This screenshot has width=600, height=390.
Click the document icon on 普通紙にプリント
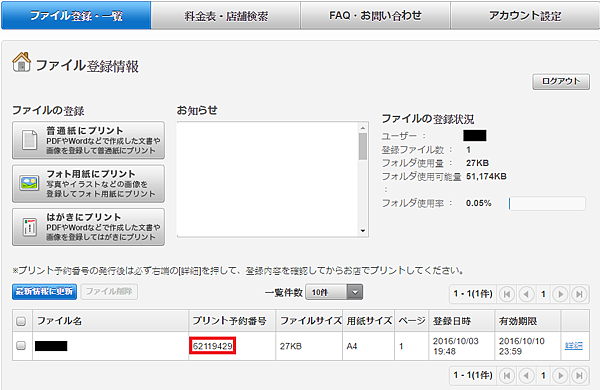[29, 140]
